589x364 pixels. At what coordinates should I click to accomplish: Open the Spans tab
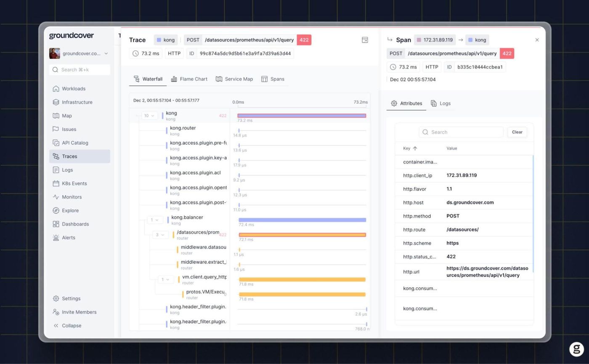pyautogui.click(x=273, y=79)
